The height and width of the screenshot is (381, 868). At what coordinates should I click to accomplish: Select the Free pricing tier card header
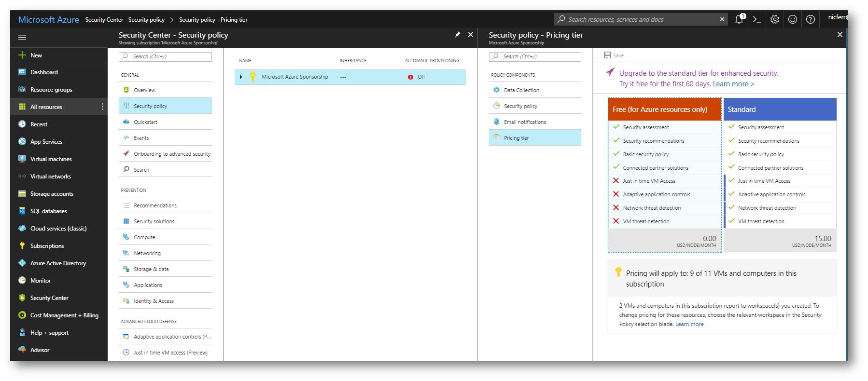[x=664, y=109]
